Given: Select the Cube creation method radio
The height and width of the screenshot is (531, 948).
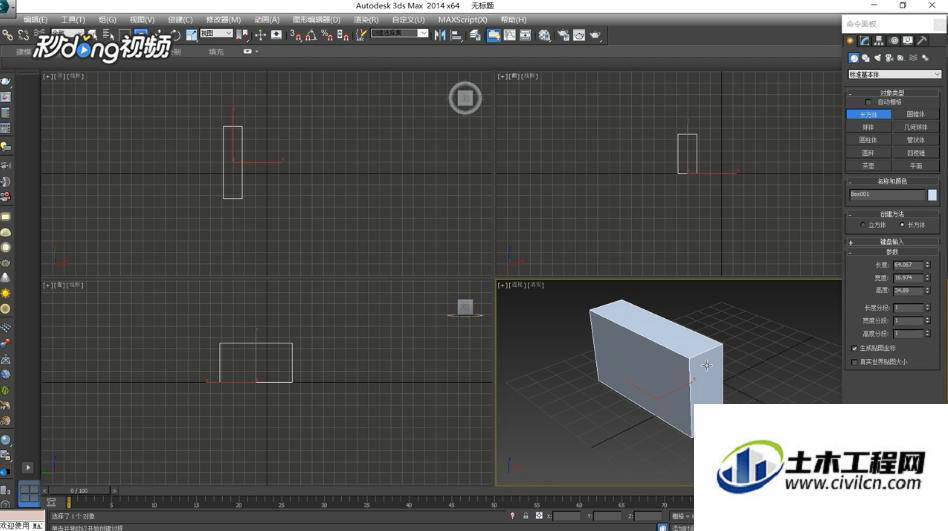Looking at the screenshot, I should 863,225.
